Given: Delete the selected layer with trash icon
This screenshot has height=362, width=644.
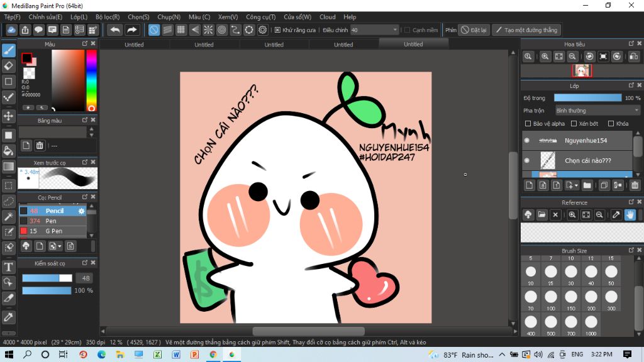Looking at the screenshot, I should tap(635, 185).
